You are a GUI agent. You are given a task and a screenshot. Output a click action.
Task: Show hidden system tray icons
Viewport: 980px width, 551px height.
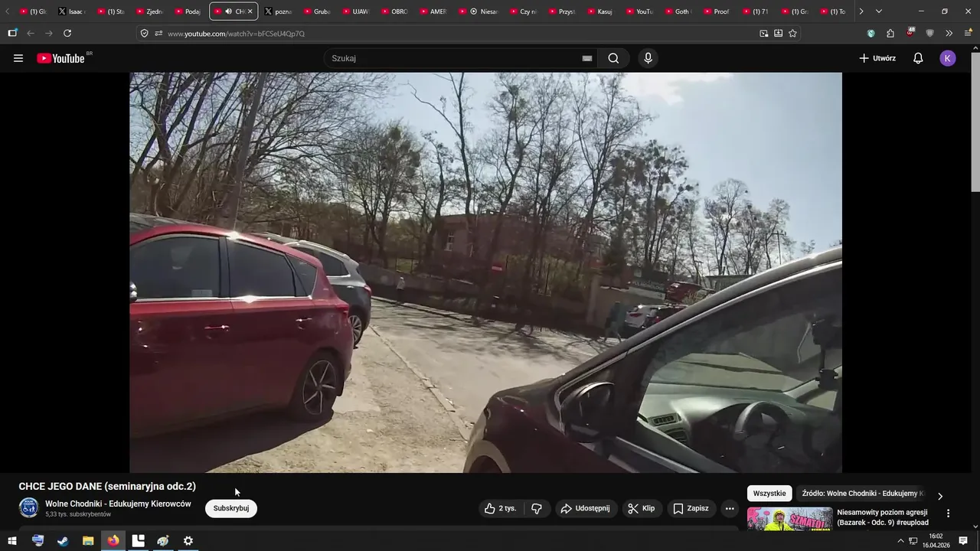pos(900,541)
